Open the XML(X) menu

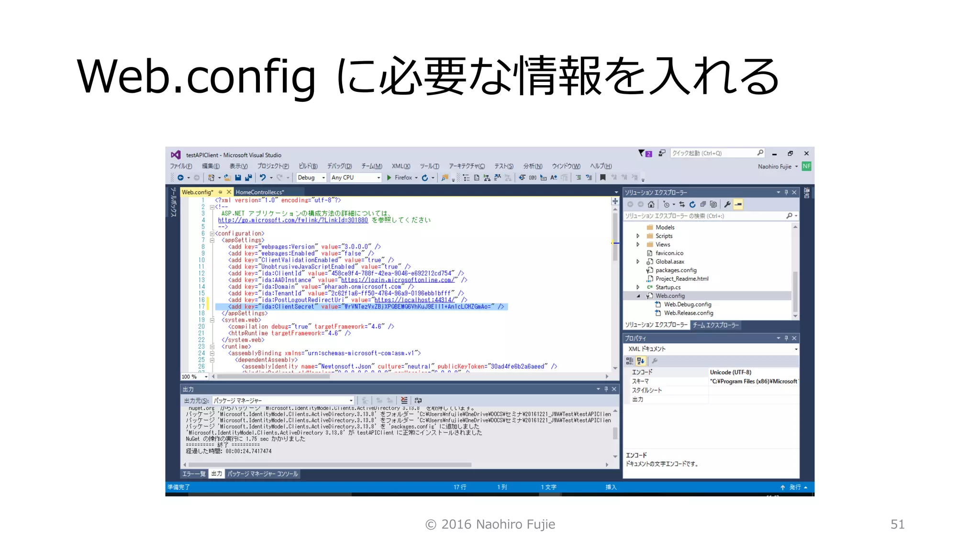click(x=401, y=166)
